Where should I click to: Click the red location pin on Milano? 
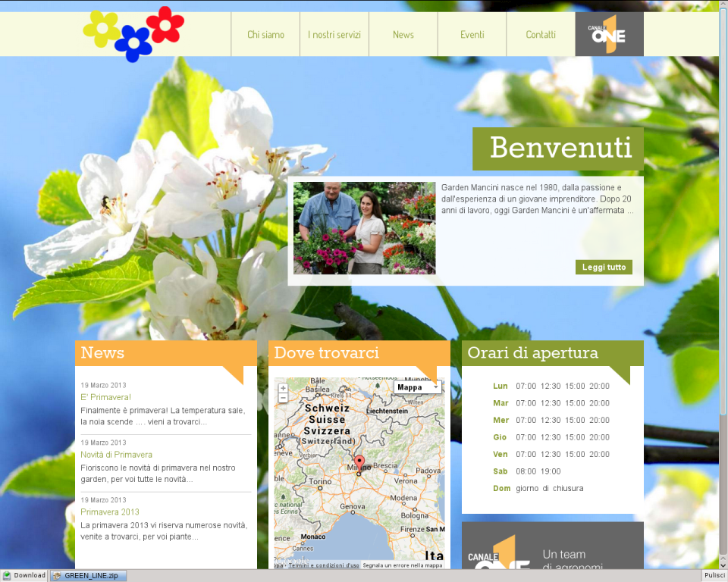[x=359, y=462]
